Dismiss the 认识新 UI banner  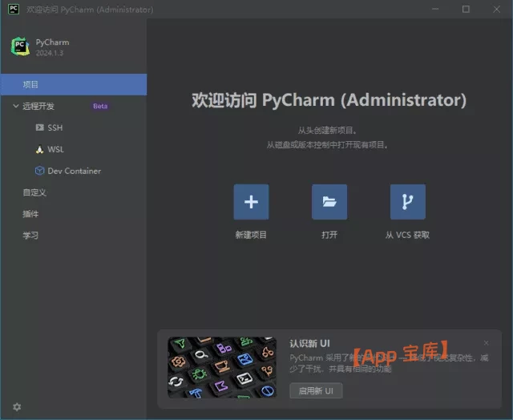[487, 343]
